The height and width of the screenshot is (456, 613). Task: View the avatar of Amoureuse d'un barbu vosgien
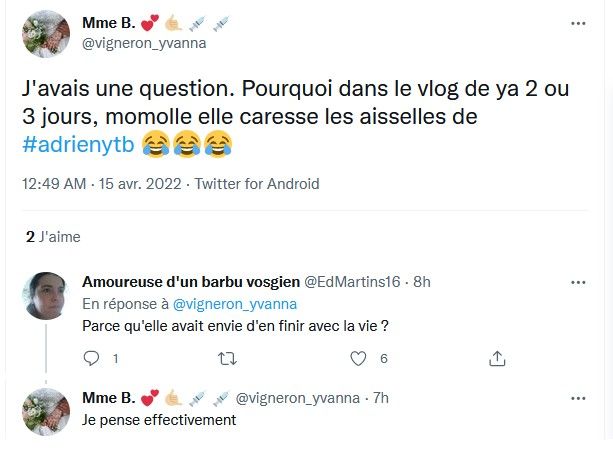[45, 296]
